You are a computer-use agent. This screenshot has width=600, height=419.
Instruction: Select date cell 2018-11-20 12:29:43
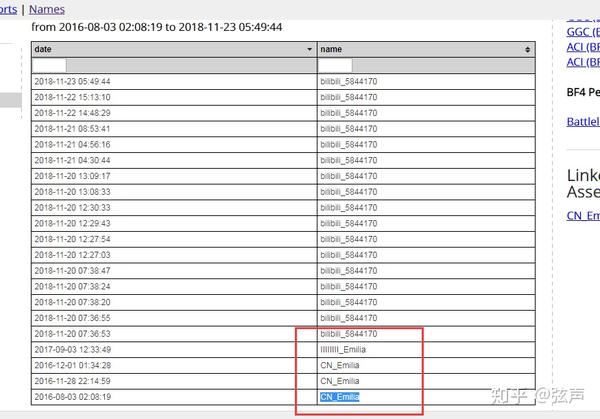(x=174, y=223)
